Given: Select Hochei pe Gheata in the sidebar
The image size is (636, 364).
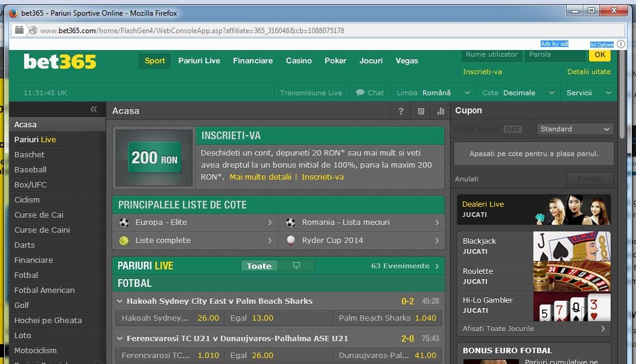Looking at the screenshot, I should coord(57,320).
